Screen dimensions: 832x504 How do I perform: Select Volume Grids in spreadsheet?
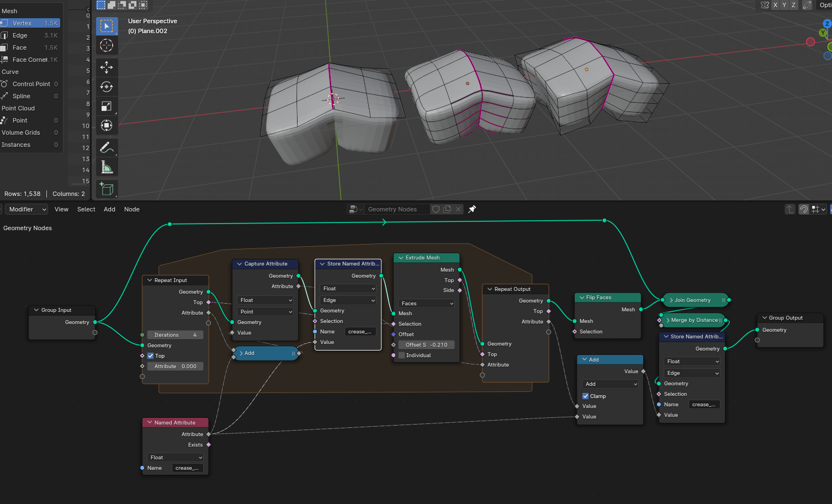coord(30,132)
